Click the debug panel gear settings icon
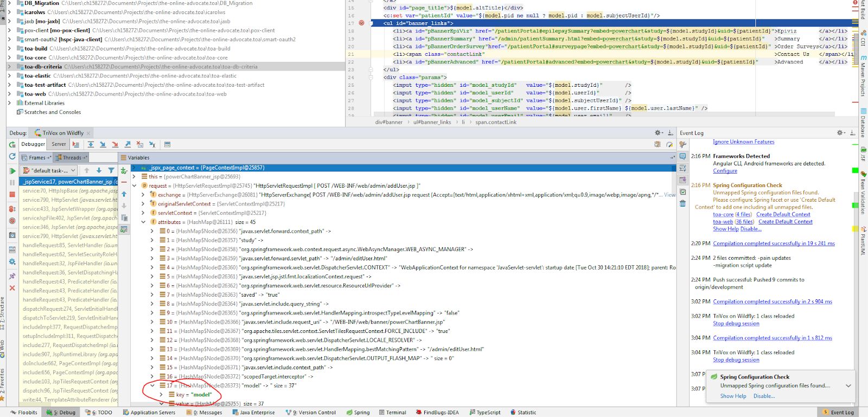868x417 pixels. pos(658,133)
